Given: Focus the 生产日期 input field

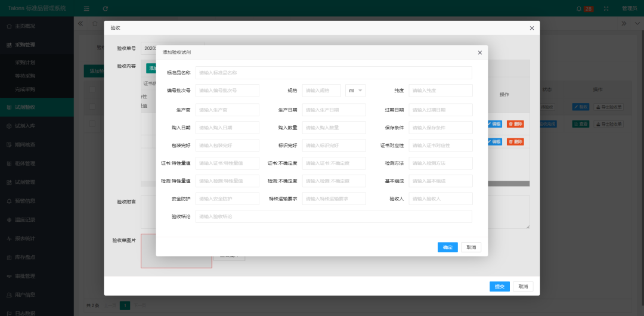Looking at the screenshot, I should [x=334, y=110].
